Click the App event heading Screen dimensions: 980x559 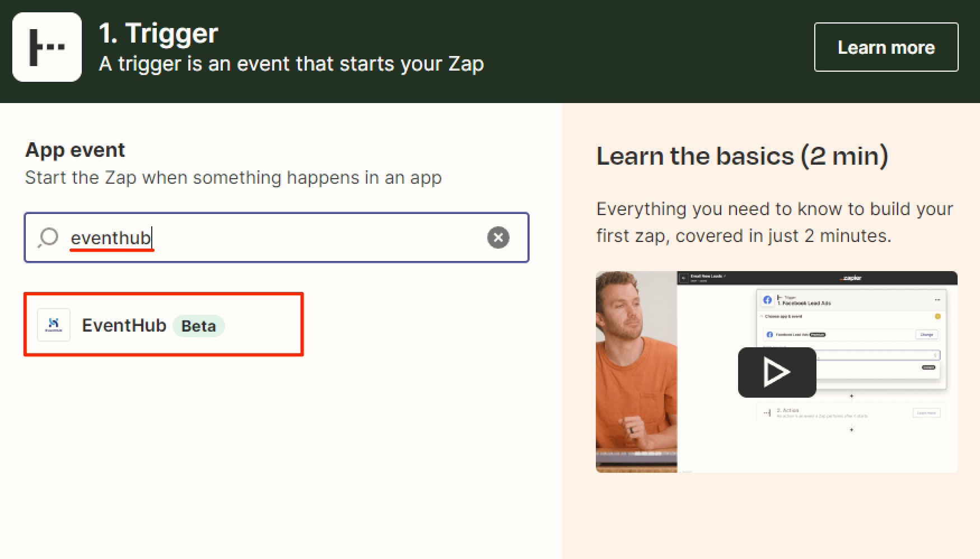(x=75, y=150)
